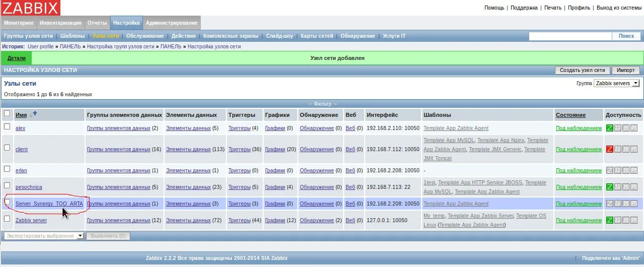Click IPMI availability icon in pesochnica row
644x267 pixels.
coord(634,187)
